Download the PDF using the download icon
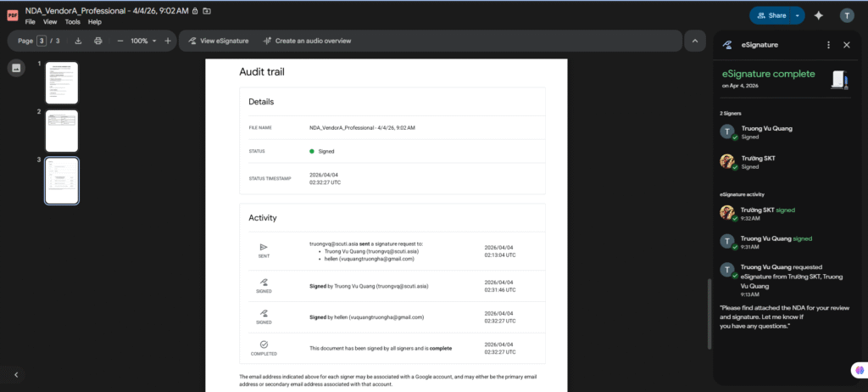This screenshot has width=868, height=392. tap(78, 41)
